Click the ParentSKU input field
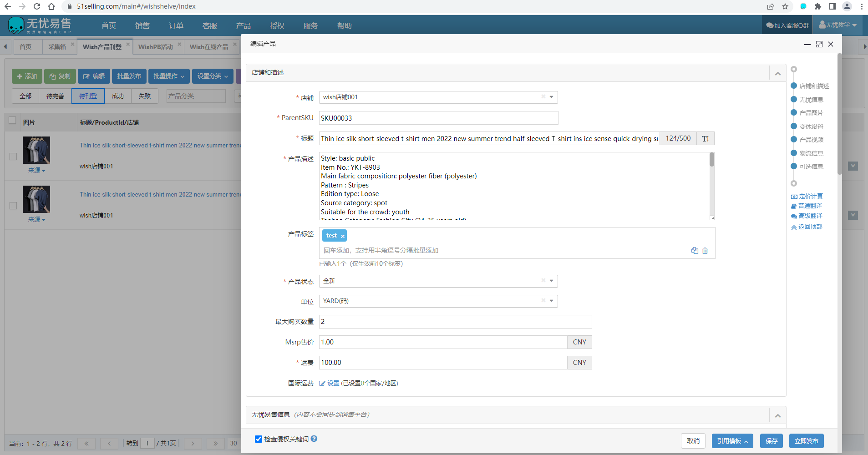Viewport: 868px width, 455px height. point(438,118)
